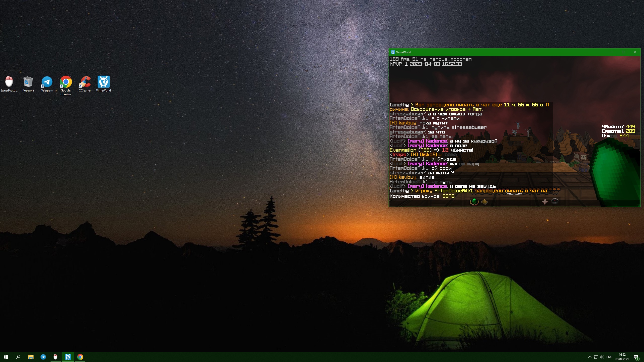Open the notification action center

click(636, 357)
